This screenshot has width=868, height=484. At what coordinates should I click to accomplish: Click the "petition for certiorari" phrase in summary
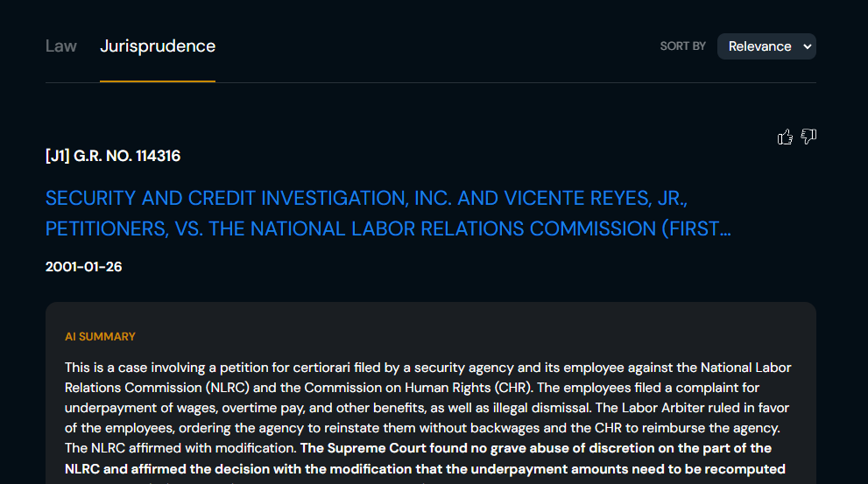point(279,368)
